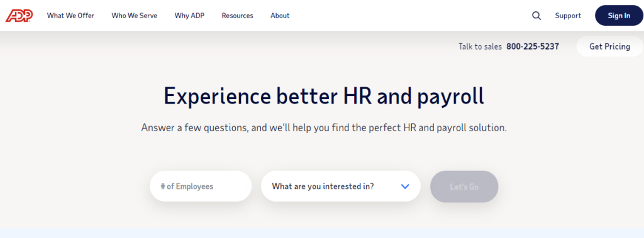644x238 pixels.
Task: Click the blue chevron in interest dropdown
Action: (x=405, y=187)
